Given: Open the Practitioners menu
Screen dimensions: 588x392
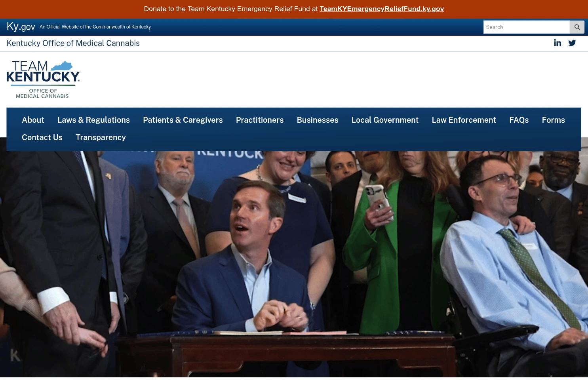Looking at the screenshot, I should click(x=260, y=120).
